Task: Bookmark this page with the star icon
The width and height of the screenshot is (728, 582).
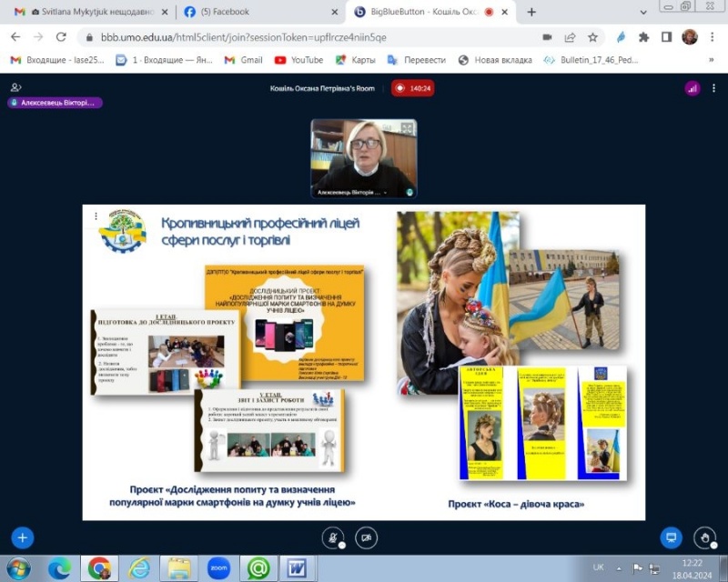Action: [592, 37]
